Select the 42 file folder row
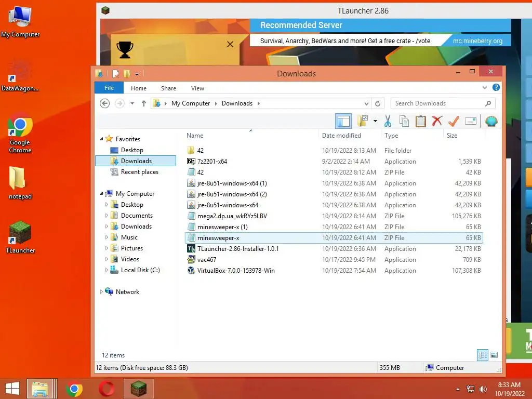532x399 pixels. (334, 150)
